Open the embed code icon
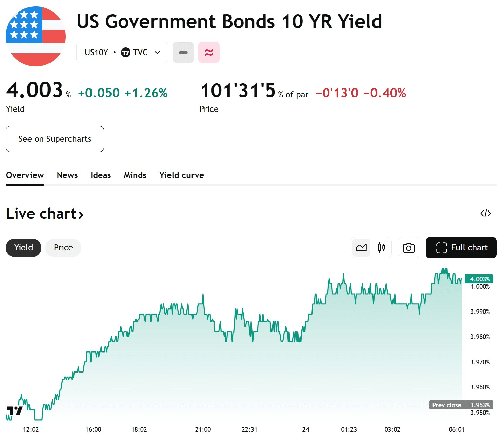 (485, 213)
